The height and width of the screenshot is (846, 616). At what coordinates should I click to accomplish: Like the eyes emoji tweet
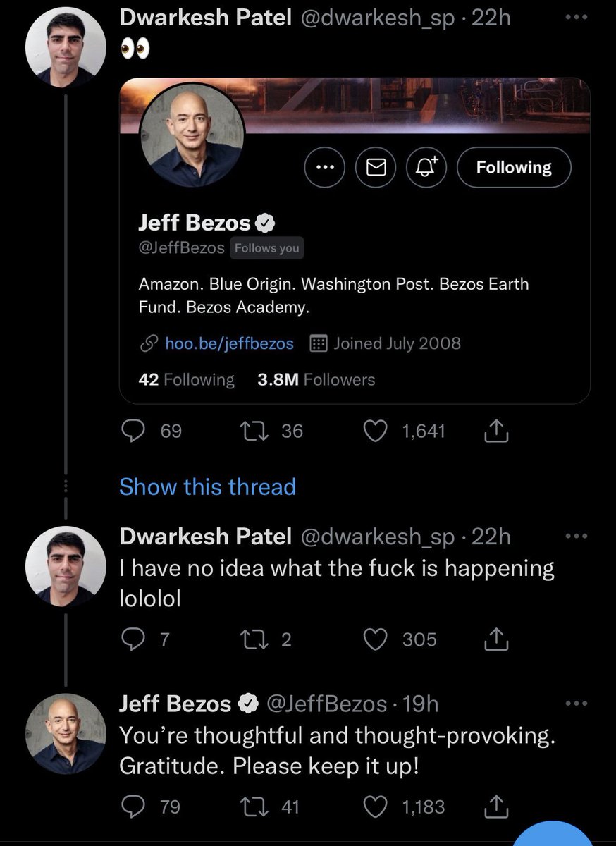376,431
